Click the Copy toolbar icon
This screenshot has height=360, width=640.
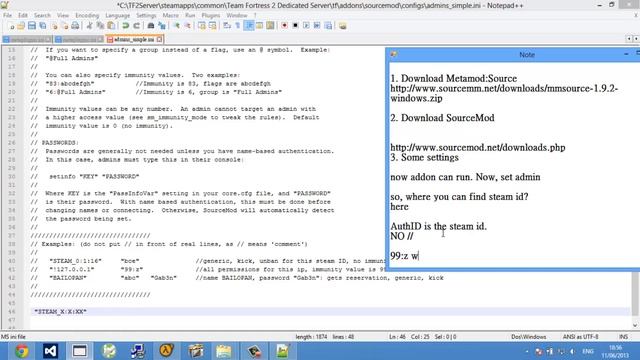pos(100,26)
